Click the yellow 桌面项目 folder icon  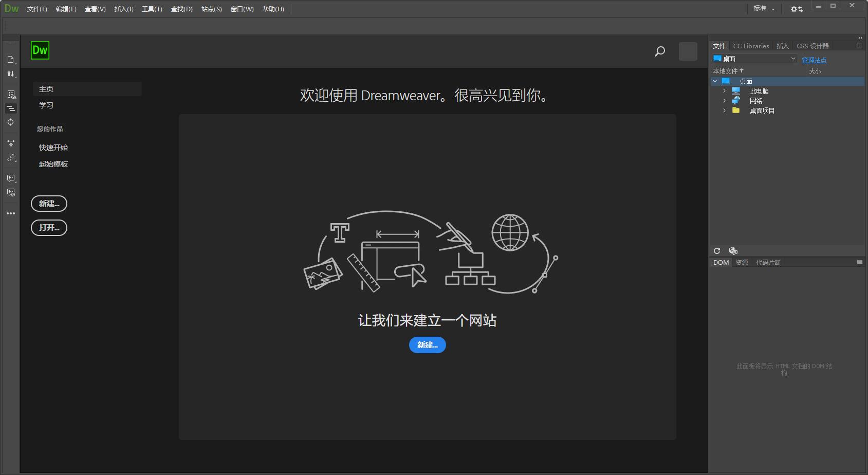736,111
